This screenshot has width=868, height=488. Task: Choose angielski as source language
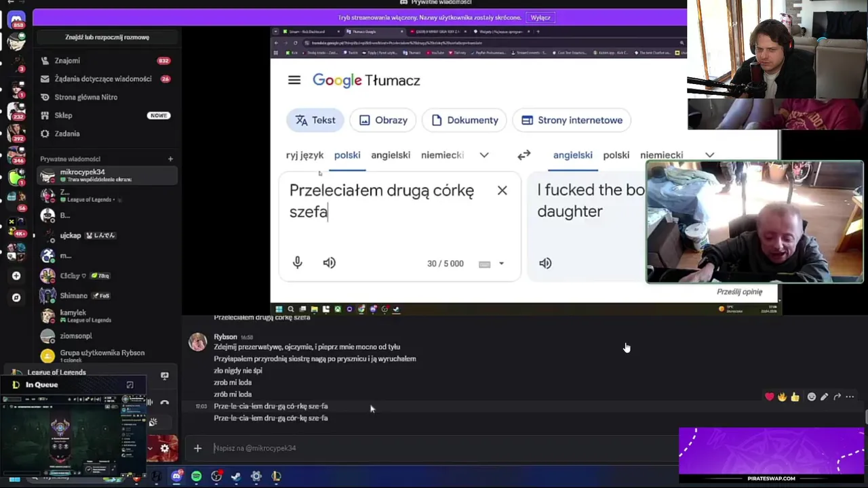(391, 155)
